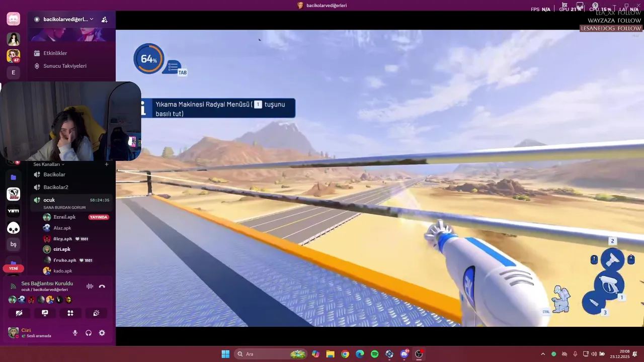Share your screen button
This screenshot has height=362, width=644.
pos(45,313)
